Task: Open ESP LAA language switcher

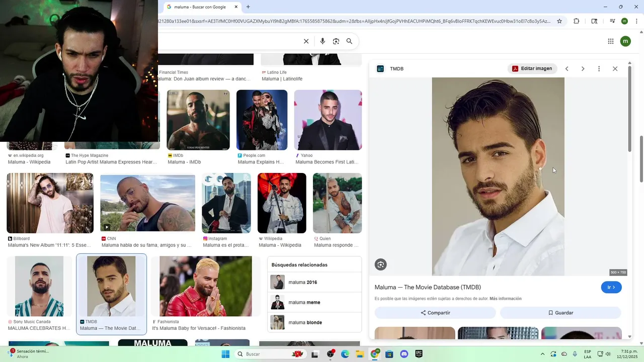Action: (x=588, y=354)
